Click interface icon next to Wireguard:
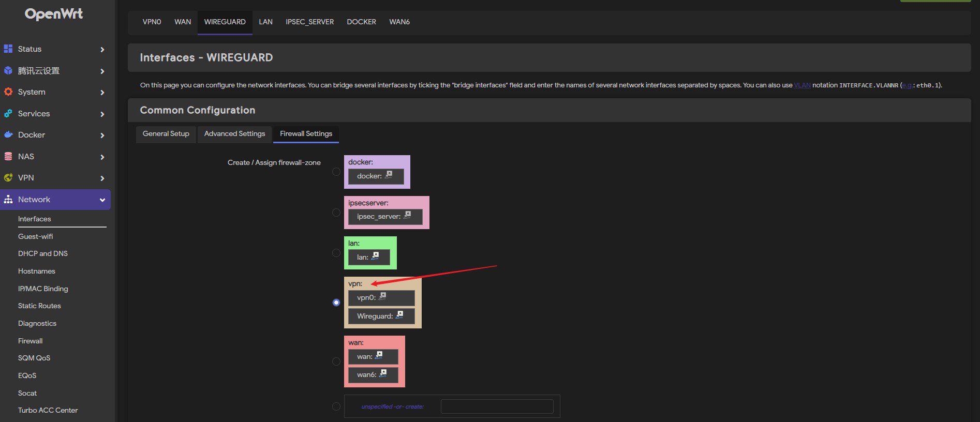The width and height of the screenshot is (980, 422). [400, 315]
